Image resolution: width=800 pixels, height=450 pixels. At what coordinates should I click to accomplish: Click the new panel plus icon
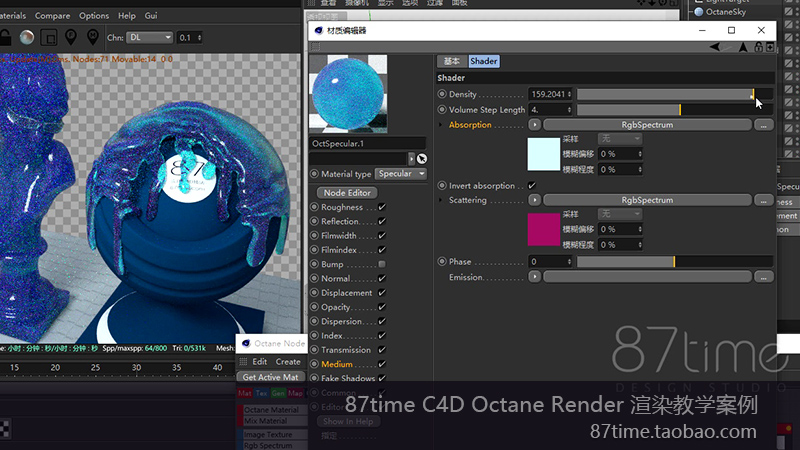tap(770, 47)
